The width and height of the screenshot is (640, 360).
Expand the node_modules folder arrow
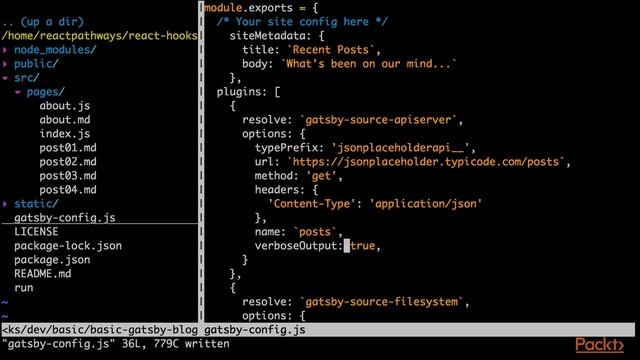point(5,50)
